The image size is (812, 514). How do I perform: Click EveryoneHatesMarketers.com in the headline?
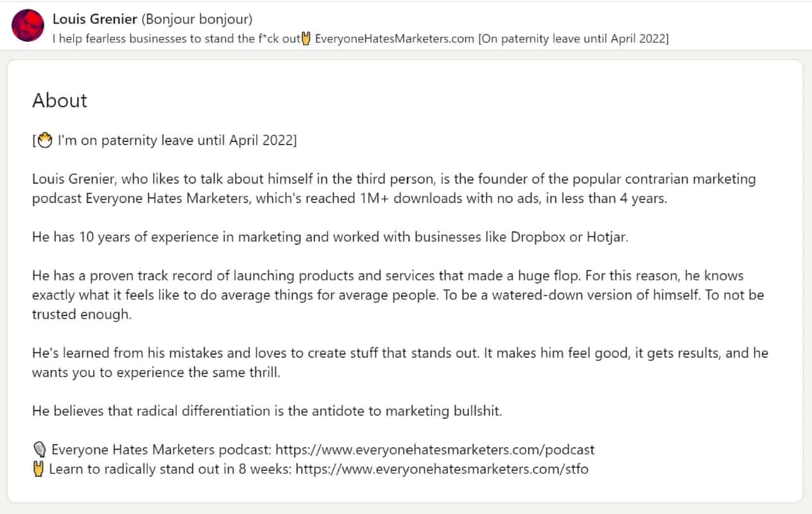(x=393, y=39)
